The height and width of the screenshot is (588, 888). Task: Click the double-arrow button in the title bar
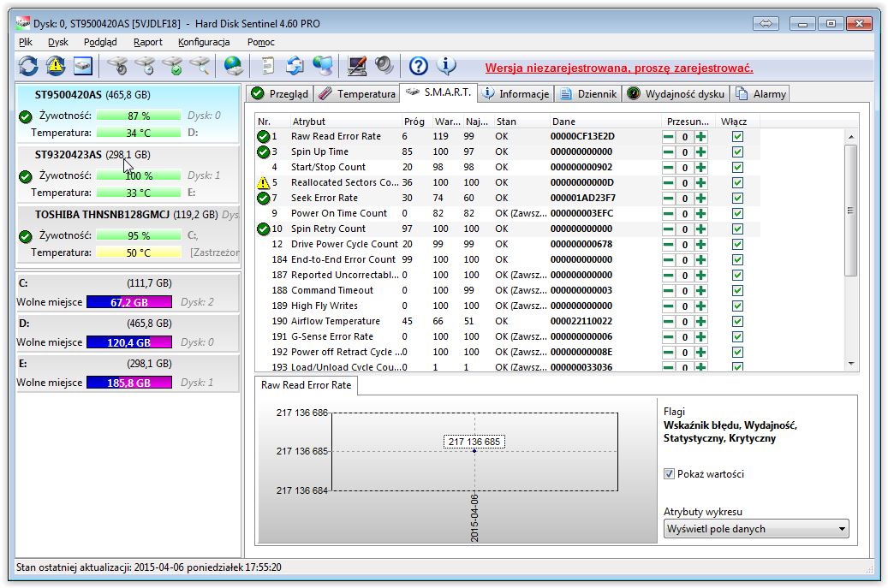(x=766, y=23)
